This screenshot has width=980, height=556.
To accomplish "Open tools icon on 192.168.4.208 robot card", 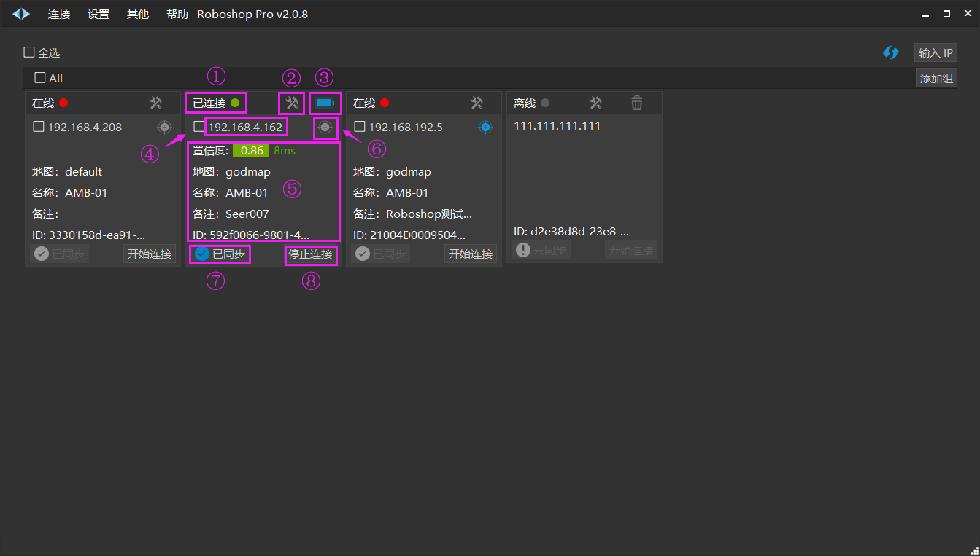I will pos(155,103).
